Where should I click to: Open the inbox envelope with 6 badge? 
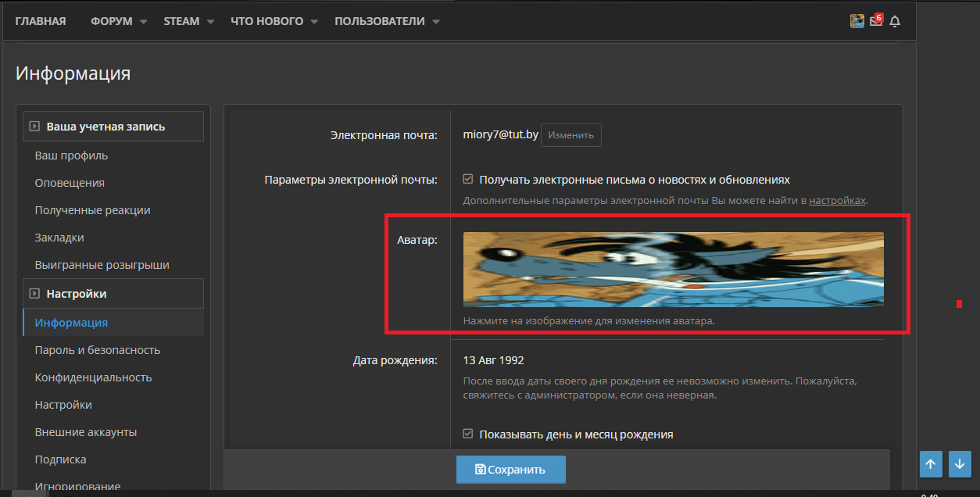click(x=876, y=20)
